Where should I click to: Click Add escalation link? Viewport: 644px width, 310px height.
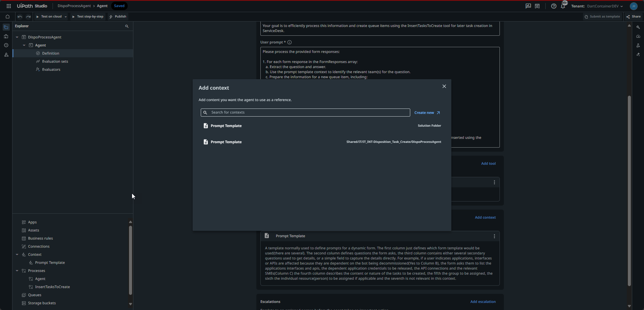pyautogui.click(x=483, y=302)
